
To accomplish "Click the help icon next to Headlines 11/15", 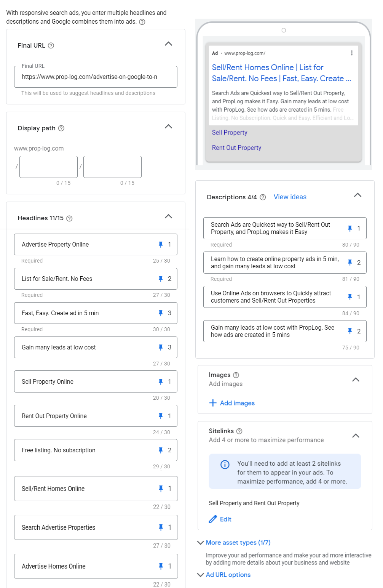I will (x=69, y=218).
